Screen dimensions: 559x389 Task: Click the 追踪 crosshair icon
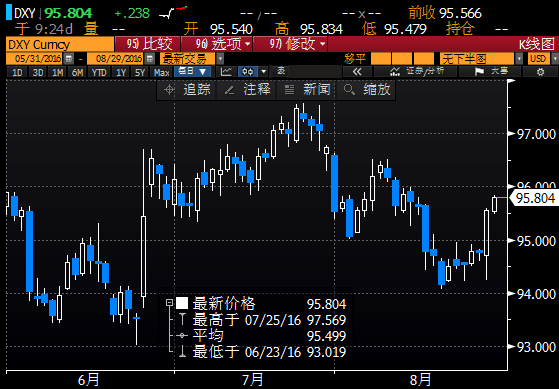coord(169,89)
